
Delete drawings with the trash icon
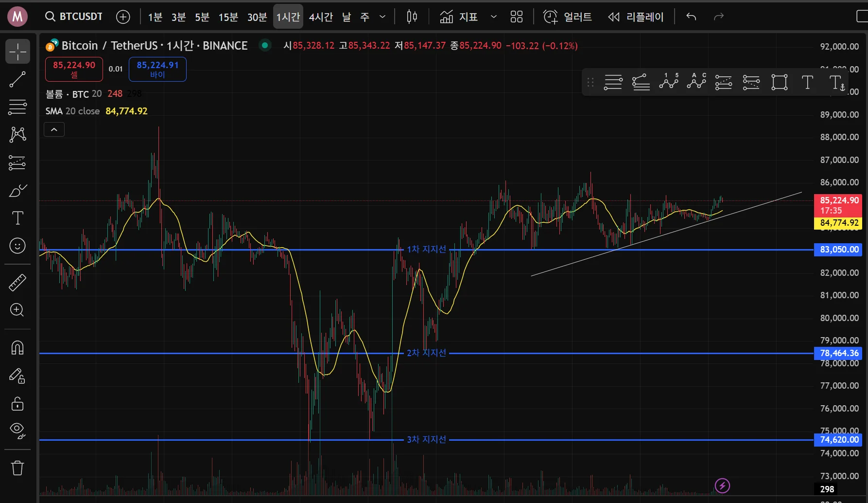click(x=17, y=468)
